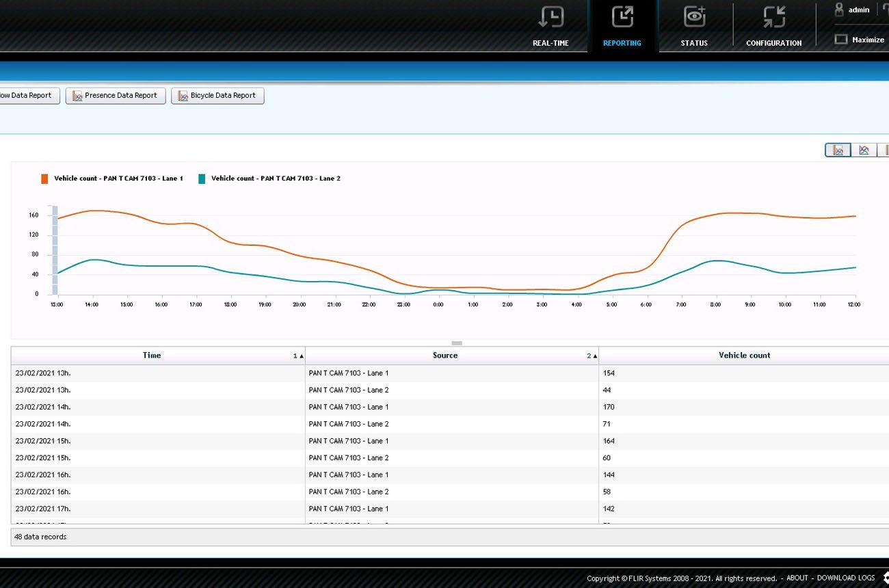
Task: Go to the Status page
Action: [694, 26]
